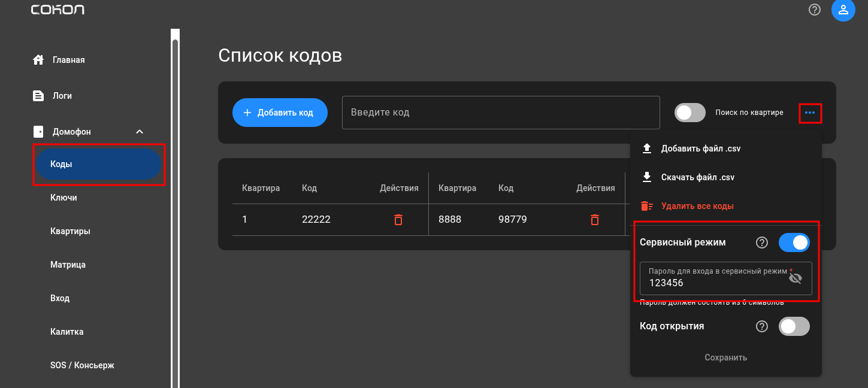
Task: Click the Логи document icon in sidebar
Action: click(38, 96)
